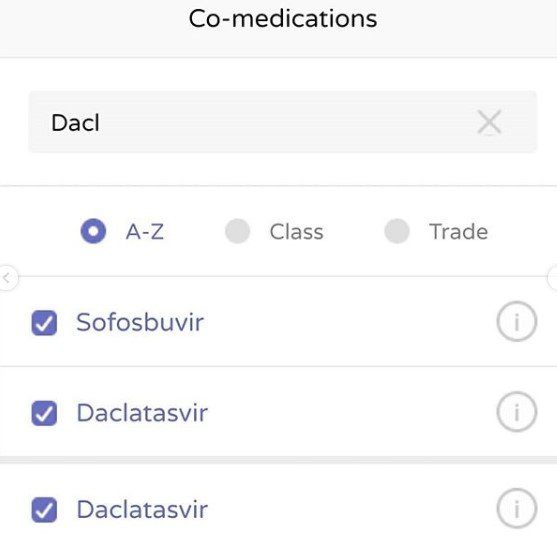Select the A-Z sort radio button
This screenshot has width=557, height=549.
pyautogui.click(x=93, y=231)
